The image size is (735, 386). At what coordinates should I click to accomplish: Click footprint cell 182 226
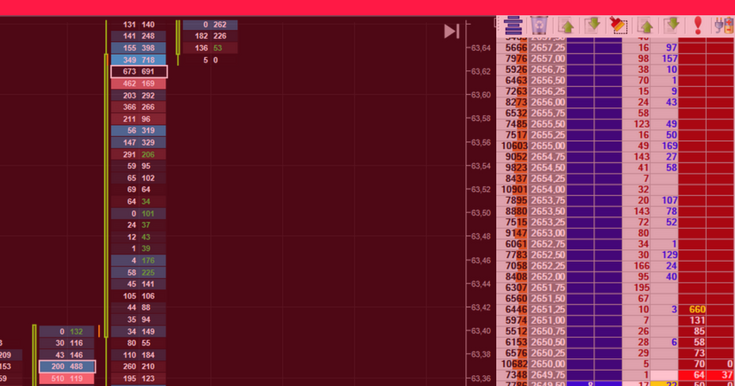(210, 36)
